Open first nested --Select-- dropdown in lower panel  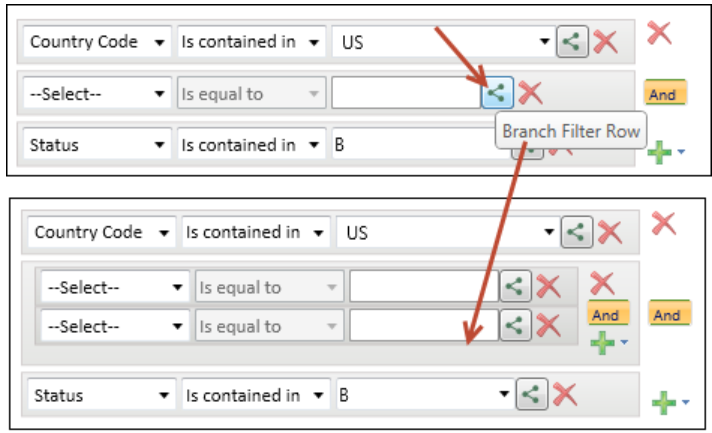pyautogui.click(x=115, y=288)
